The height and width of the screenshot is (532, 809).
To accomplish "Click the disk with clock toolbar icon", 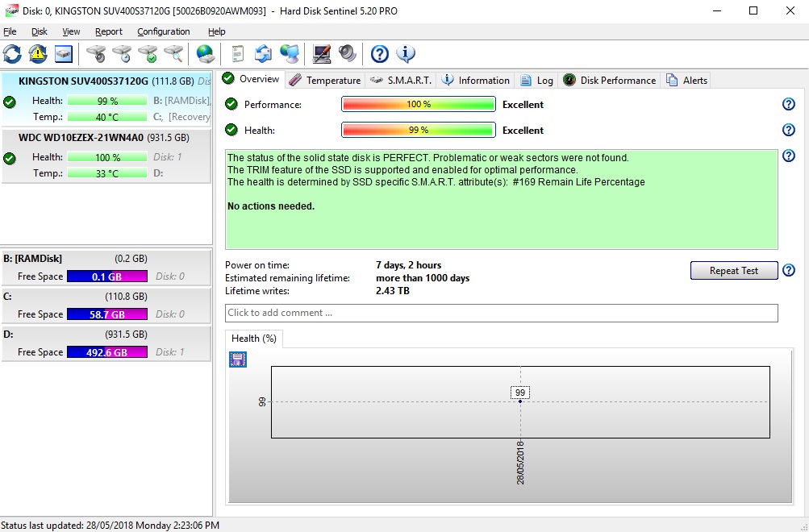I will click(x=122, y=54).
